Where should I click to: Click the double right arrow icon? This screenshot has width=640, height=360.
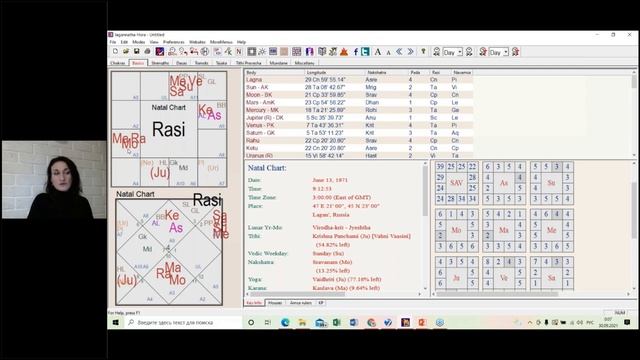pos(410,51)
